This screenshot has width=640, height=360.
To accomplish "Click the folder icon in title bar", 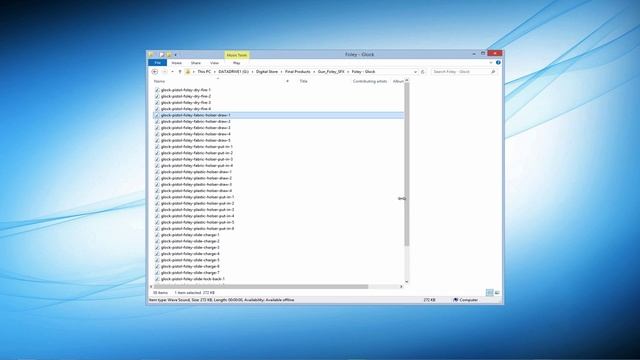I will pyautogui.click(x=151, y=55).
